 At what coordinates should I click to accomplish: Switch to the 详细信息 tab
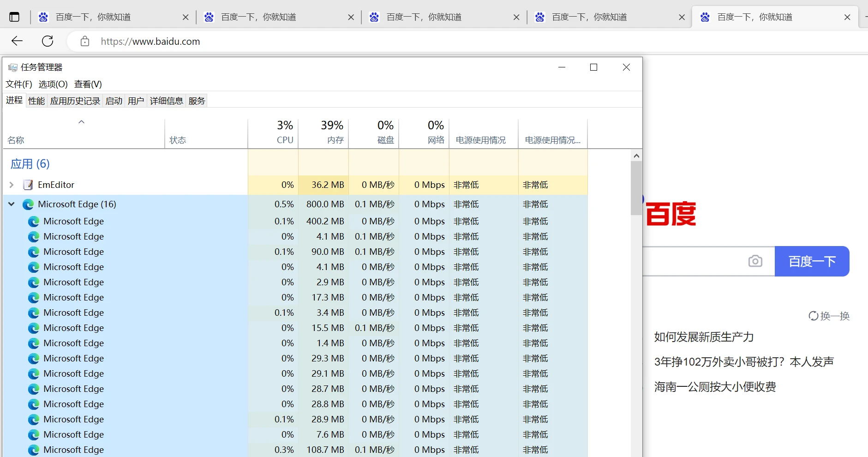point(167,101)
